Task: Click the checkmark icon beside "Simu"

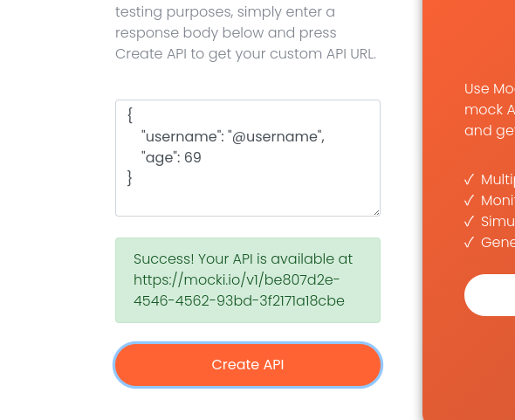Action: coord(469,222)
